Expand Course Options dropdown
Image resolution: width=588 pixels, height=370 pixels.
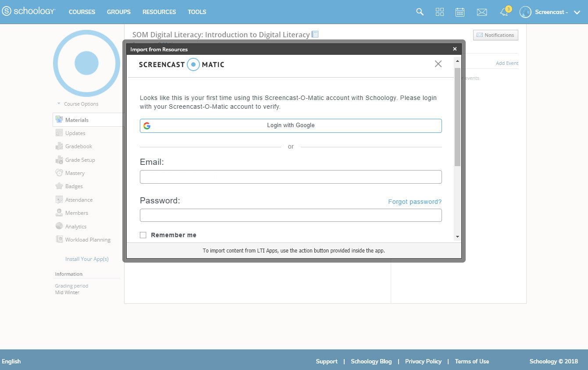tap(78, 104)
